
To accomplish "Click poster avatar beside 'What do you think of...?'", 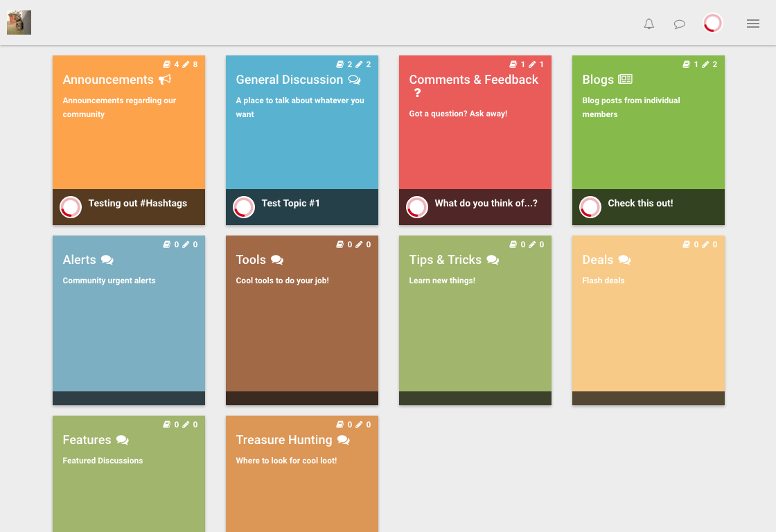I will (417, 207).
